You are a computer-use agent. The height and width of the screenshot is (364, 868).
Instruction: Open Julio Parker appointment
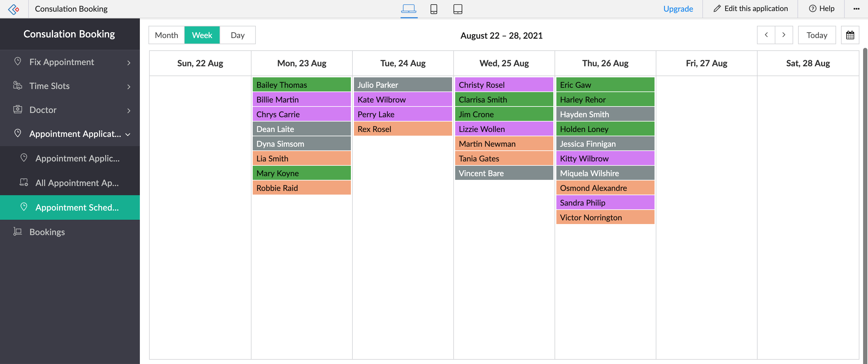[x=403, y=85]
